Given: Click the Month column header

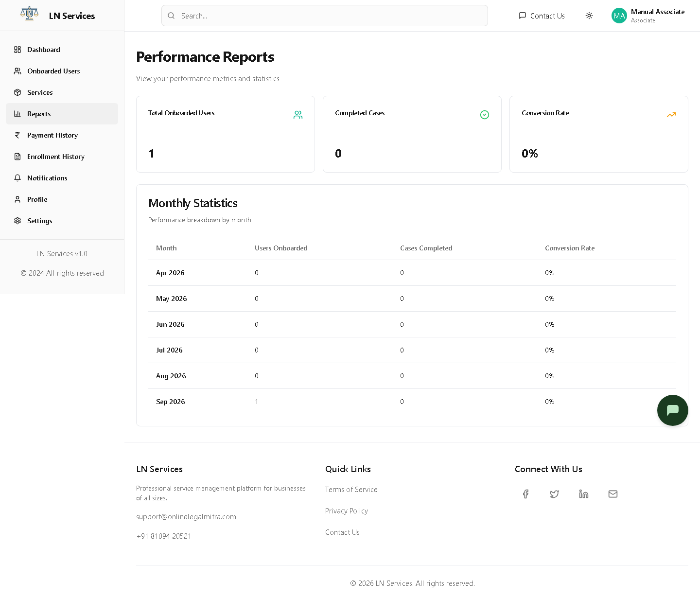Looking at the screenshot, I should pos(166,248).
